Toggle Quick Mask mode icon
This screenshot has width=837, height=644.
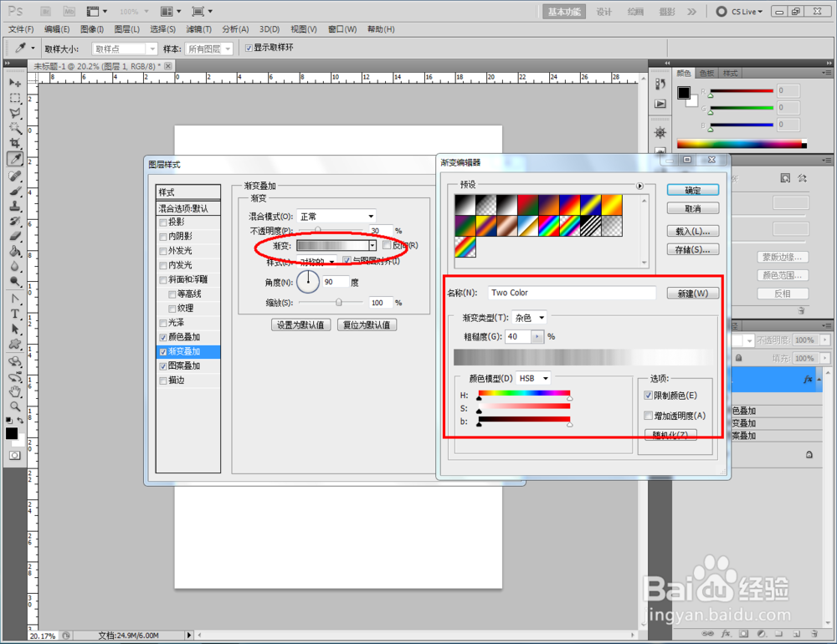point(14,455)
